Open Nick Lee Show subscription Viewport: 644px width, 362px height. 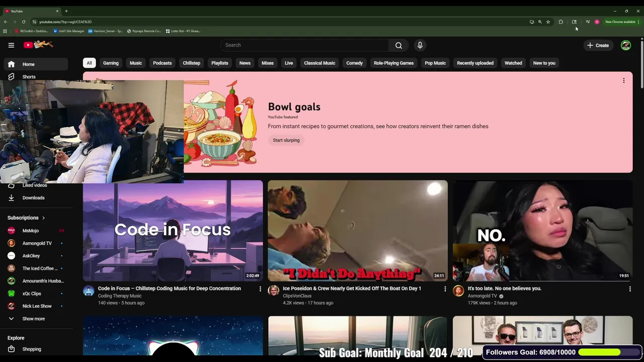(x=36, y=306)
